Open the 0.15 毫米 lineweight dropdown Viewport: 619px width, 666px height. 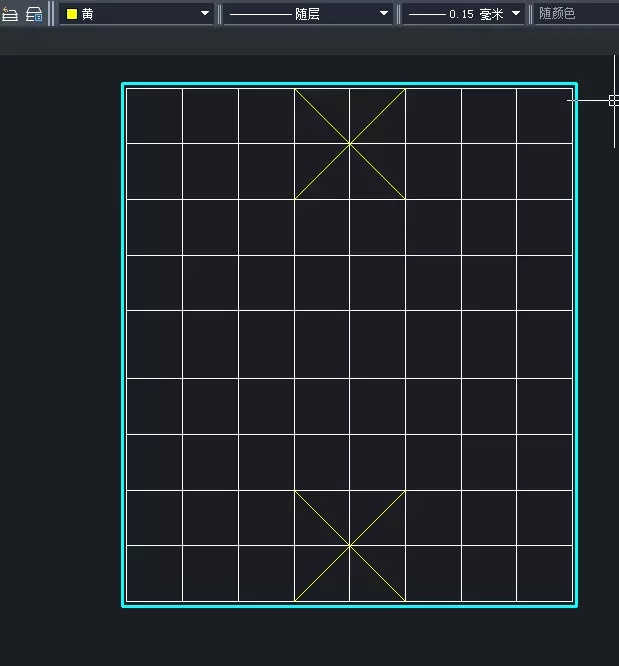[x=516, y=14]
